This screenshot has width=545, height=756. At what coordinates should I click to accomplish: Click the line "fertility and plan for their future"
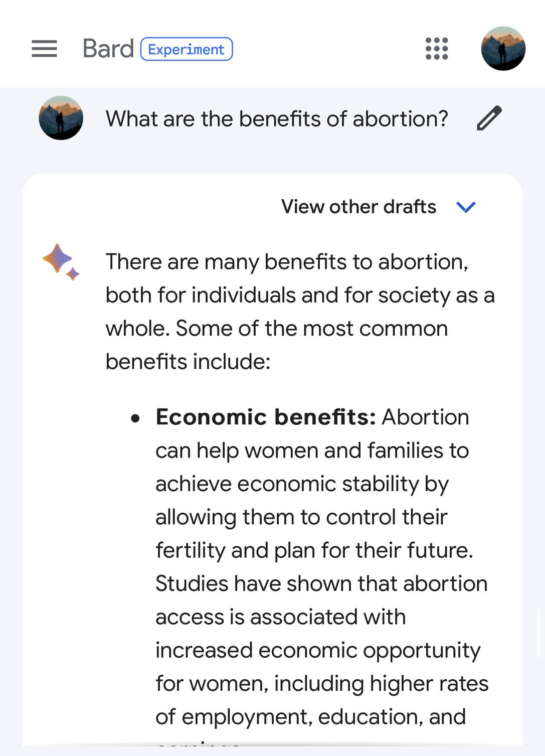(314, 550)
